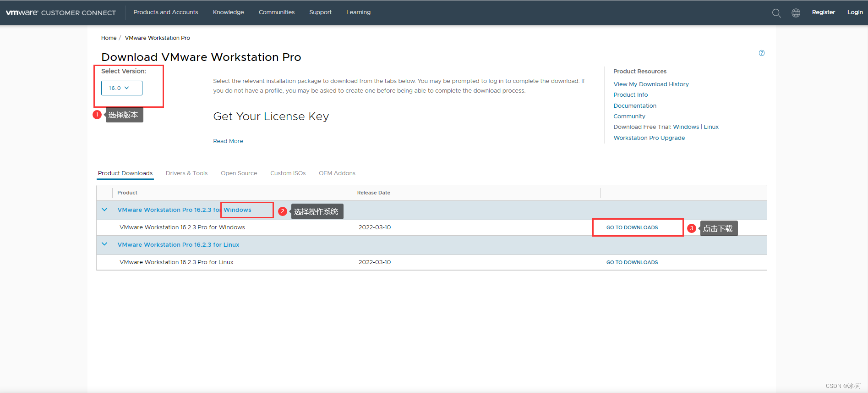The image size is (868, 393).
Task: Click the Linux free trial link
Action: (711, 127)
